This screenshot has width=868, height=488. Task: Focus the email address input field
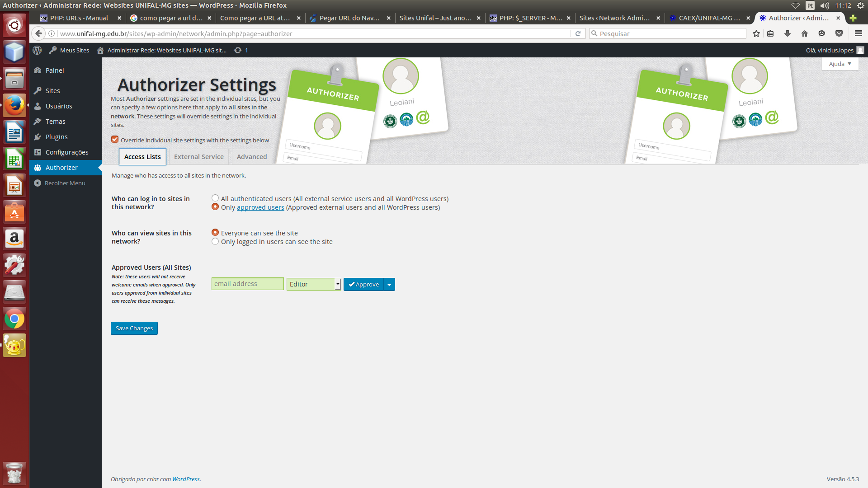[x=248, y=284]
